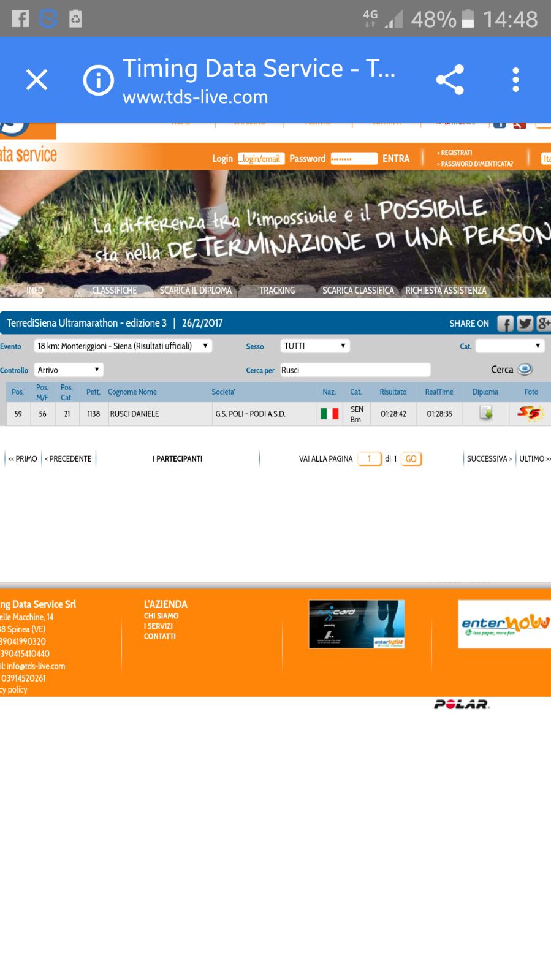Open the runcard banner thumbnail

357,624
